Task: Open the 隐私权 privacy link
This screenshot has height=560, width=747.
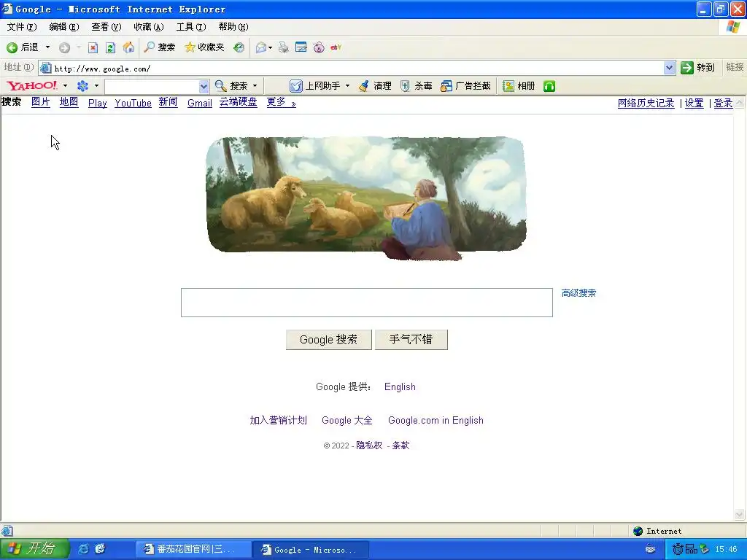Action: coord(369,446)
